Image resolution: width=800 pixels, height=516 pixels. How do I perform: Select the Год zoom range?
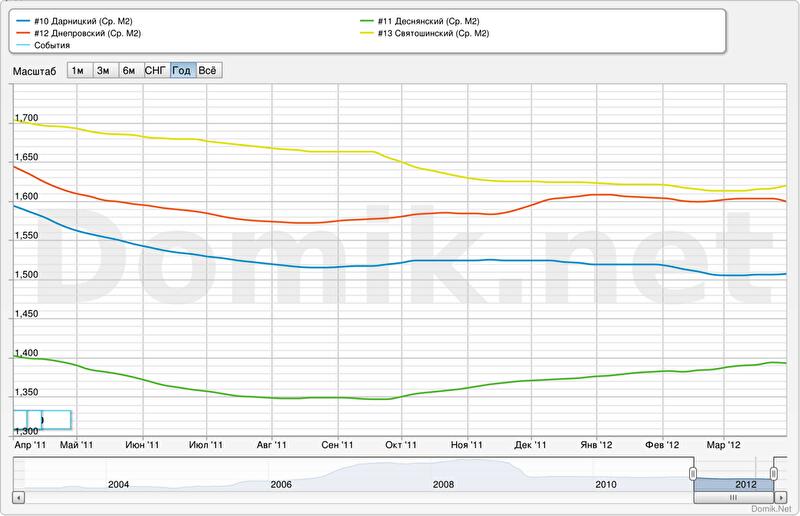click(x=182, y=70)
